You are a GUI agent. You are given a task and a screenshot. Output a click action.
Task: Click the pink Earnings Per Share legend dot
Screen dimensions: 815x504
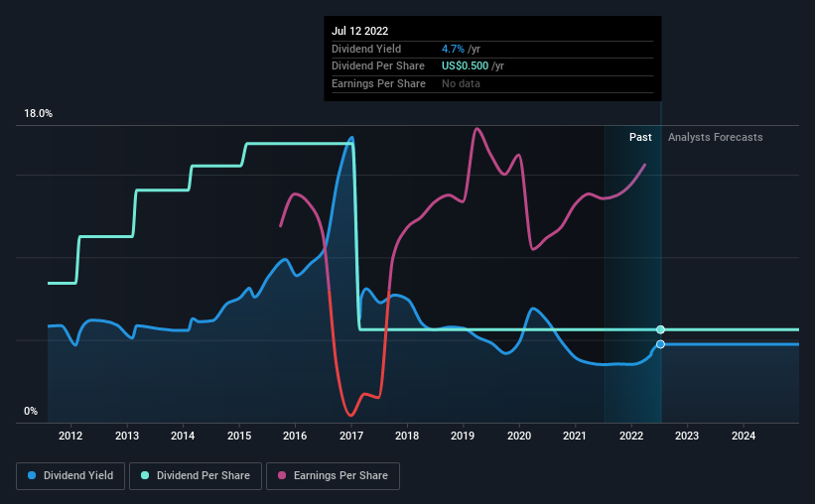[282, 475]
